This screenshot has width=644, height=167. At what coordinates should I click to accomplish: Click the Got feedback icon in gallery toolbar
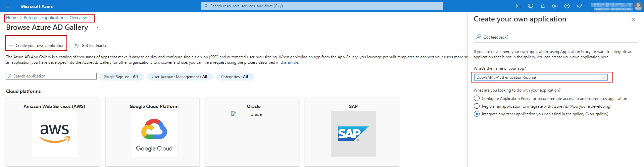pos(77,45)
